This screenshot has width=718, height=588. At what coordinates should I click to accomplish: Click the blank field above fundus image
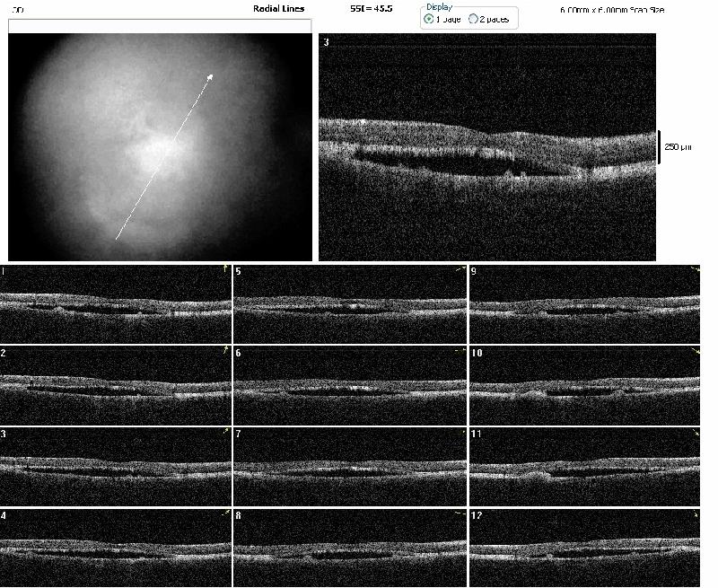pos(160,26)
